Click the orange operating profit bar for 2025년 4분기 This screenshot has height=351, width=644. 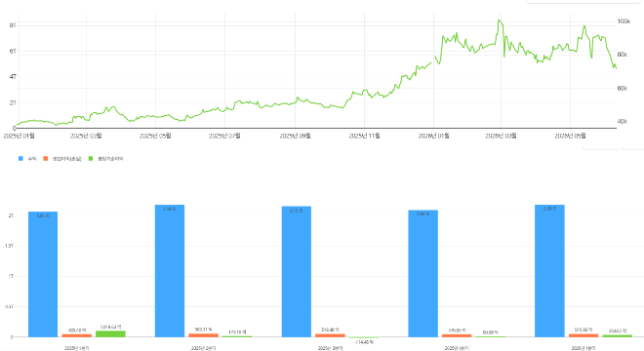(457, 335)
